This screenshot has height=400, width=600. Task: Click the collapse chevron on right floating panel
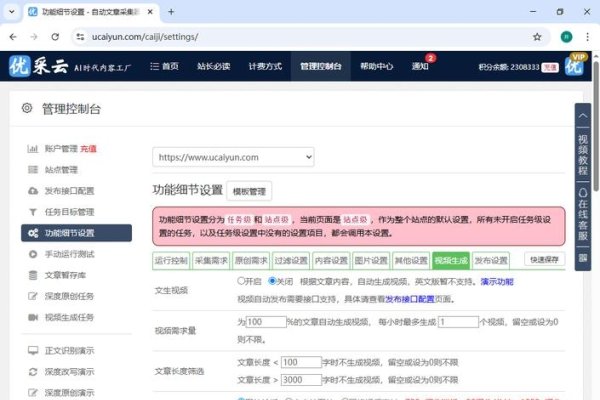[582, 115]
